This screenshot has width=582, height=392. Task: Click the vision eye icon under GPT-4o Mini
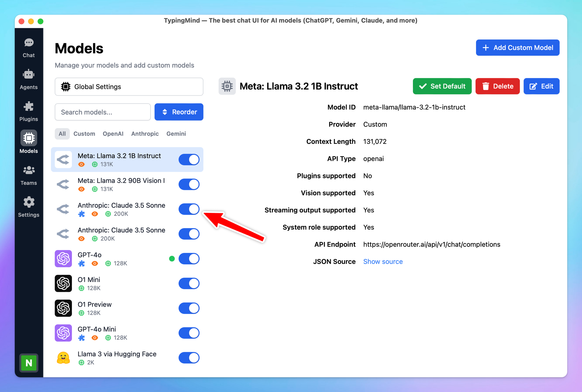[x=95, y=338]
